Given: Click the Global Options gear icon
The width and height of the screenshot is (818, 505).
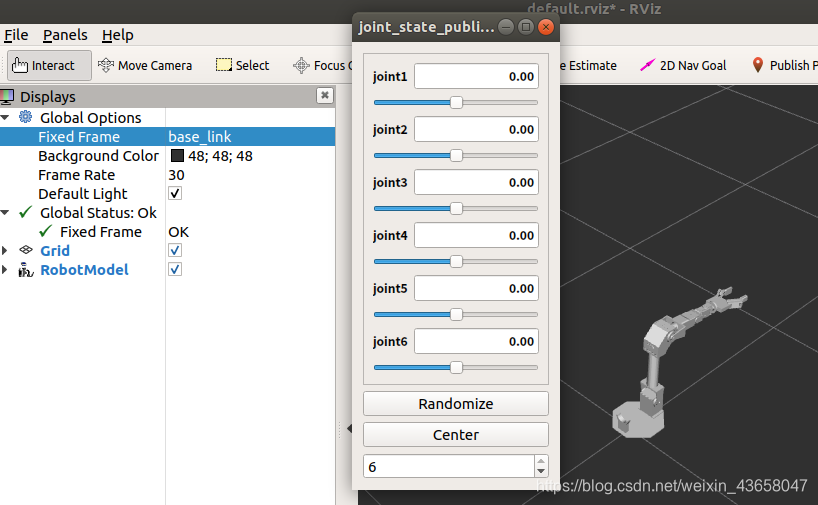Looking at the screenshot, I should click(25, 117).
